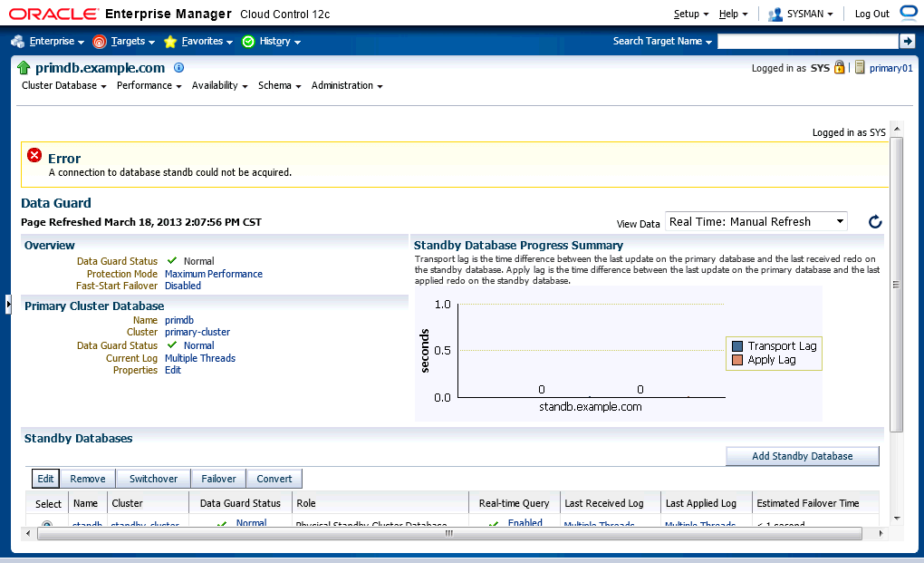Open the Performance menu

click(149, 85)
